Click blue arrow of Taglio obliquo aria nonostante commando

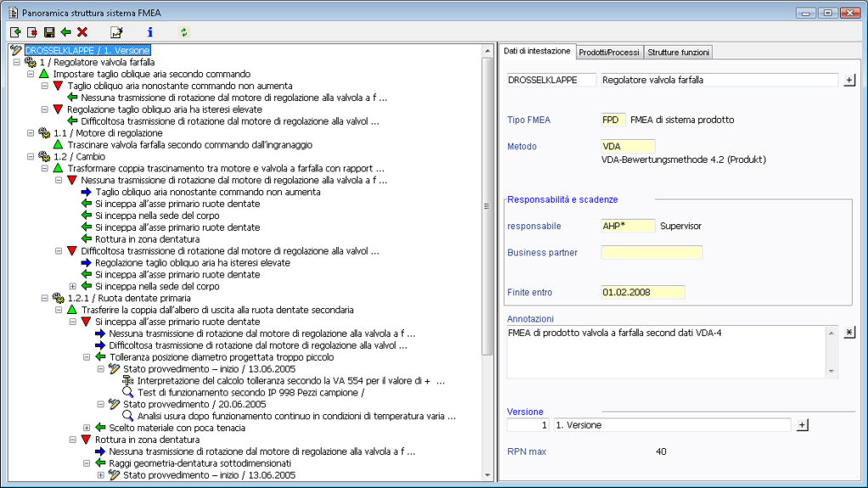point(87,192)
